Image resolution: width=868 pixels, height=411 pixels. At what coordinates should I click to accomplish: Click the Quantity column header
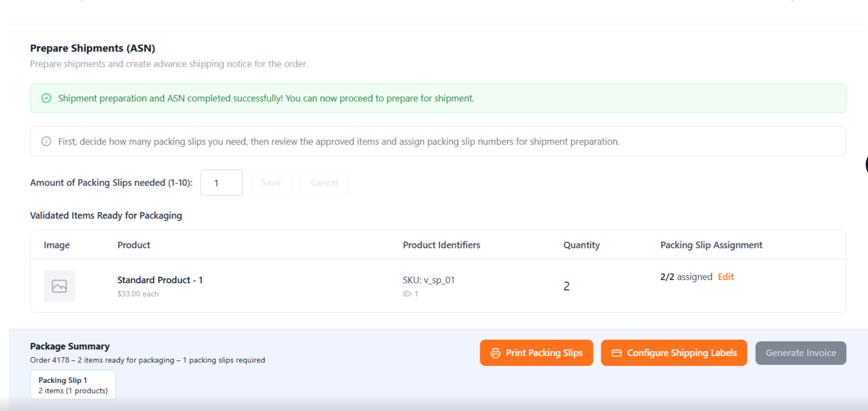581,245
